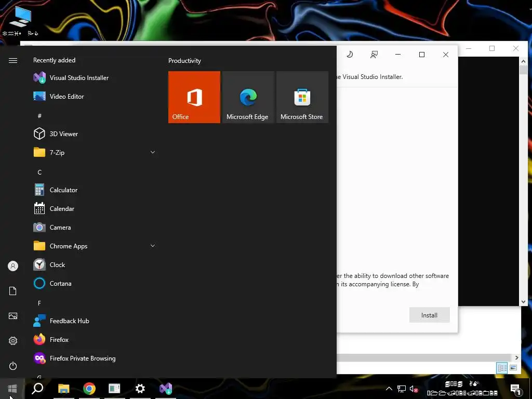Open Settings gear in taskbar
Viewport: 532px width, 399px height.
140,389
